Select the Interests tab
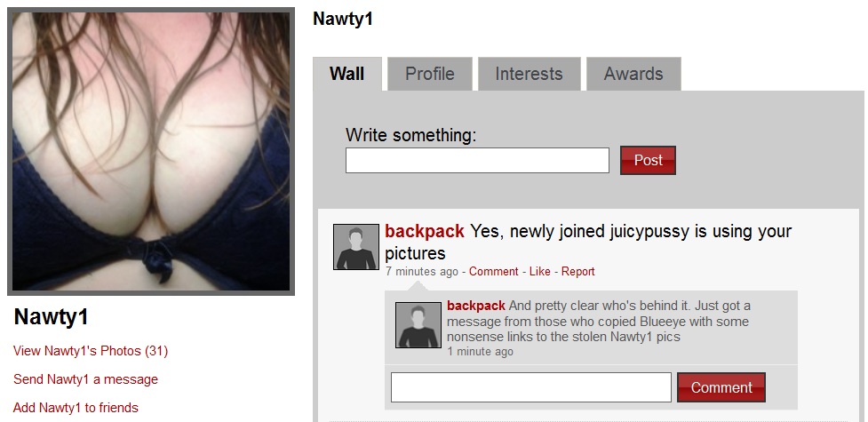Image resolution: width=868 pixels, height=422 pixels. 529,74
